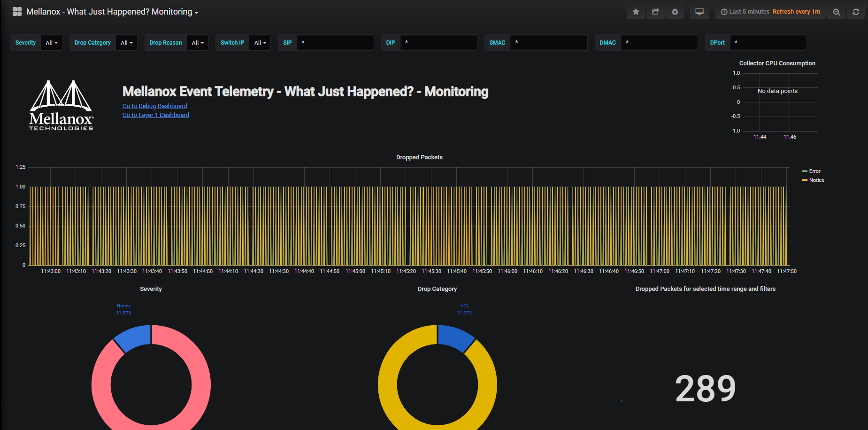Click the Mellanox Technologies logo
Screen dimensions: 868x430
[61, 105]
